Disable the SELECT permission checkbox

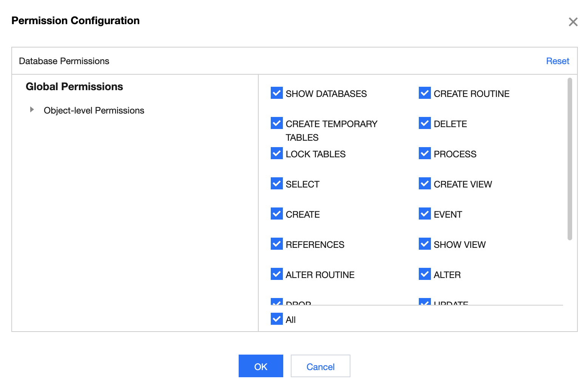tap(277, 183)
